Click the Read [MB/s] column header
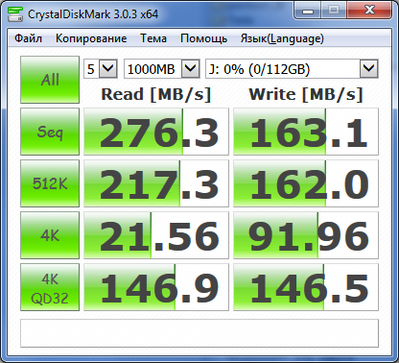 tap(156, 95)
